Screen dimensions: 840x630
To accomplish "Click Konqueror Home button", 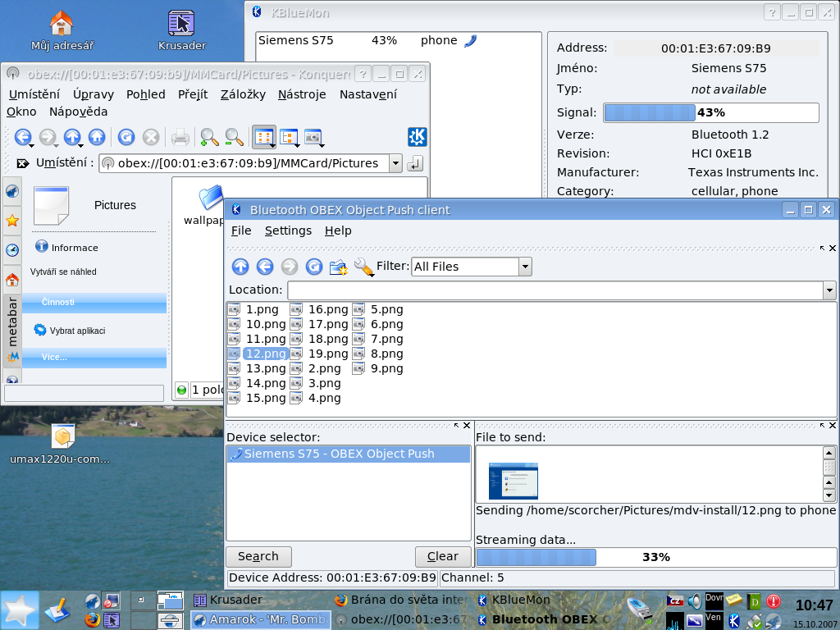I will (x=97, y=137).
